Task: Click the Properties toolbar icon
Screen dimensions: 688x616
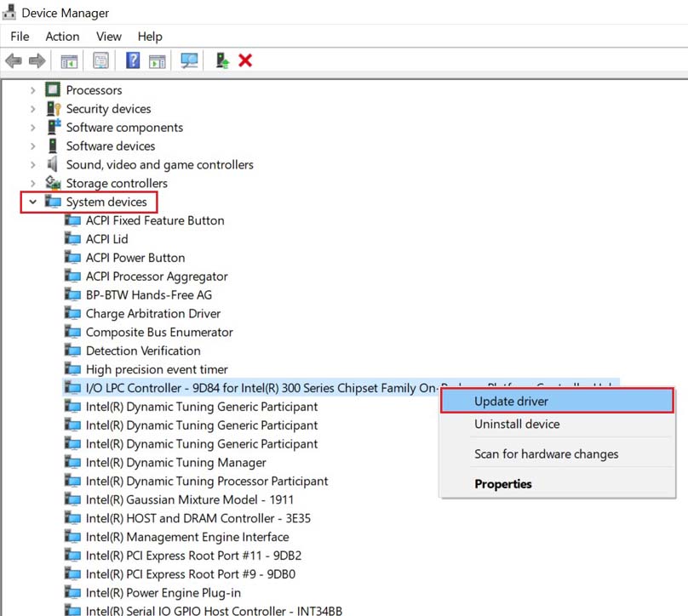Action: click(101, 60)
